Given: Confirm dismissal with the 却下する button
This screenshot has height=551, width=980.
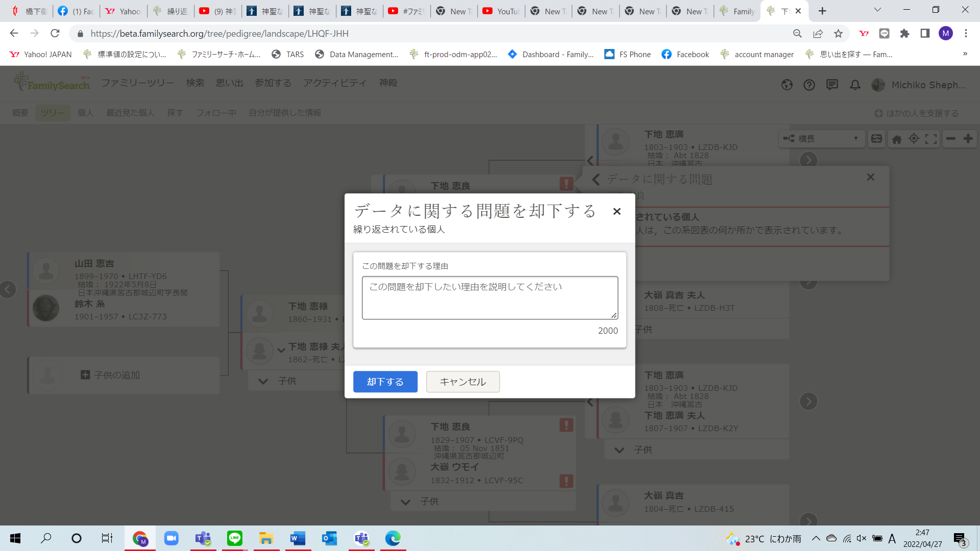Looking at the screenshot, I should (385, 382).
